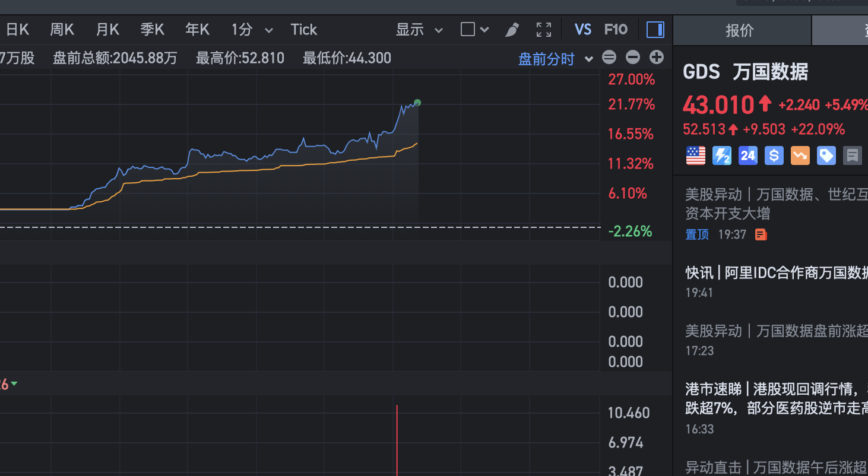
Task: Open the VS stock comparison
Action: point(583,30)
